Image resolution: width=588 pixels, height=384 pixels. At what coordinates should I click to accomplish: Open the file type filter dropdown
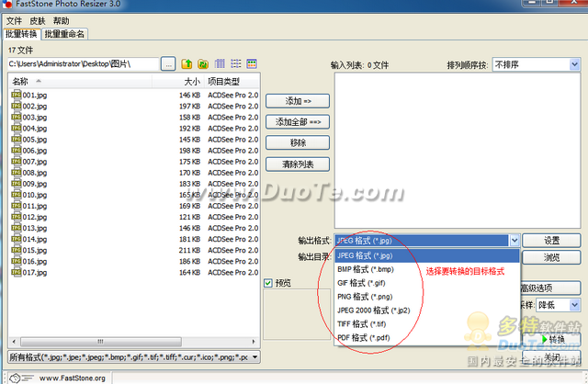[255, 357]
